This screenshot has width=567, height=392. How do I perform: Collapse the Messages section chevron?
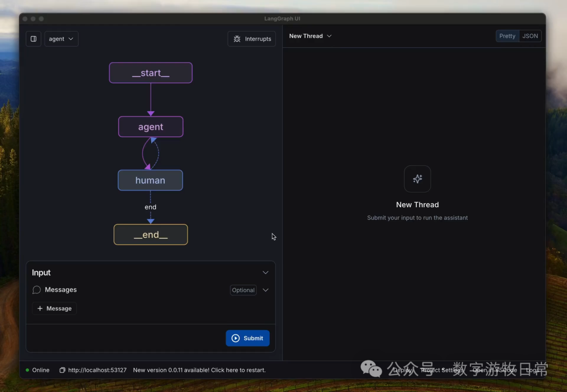(x=266, y=290)
